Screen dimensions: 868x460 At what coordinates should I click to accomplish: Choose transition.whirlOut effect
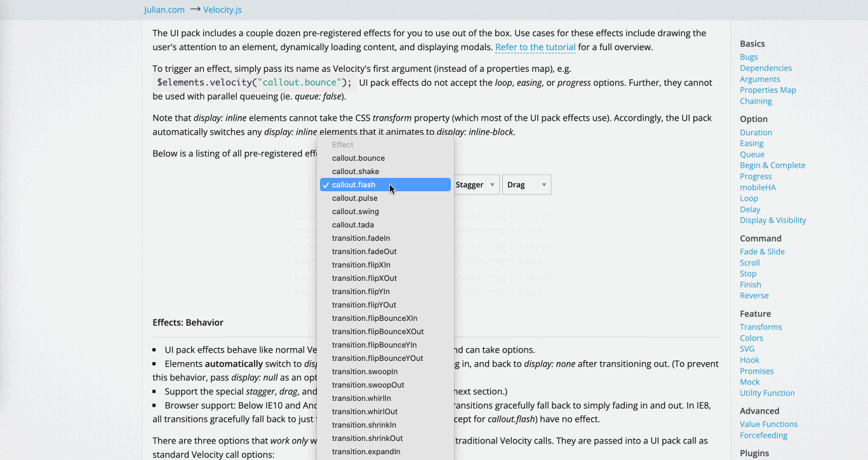click(x=385, y=412)
